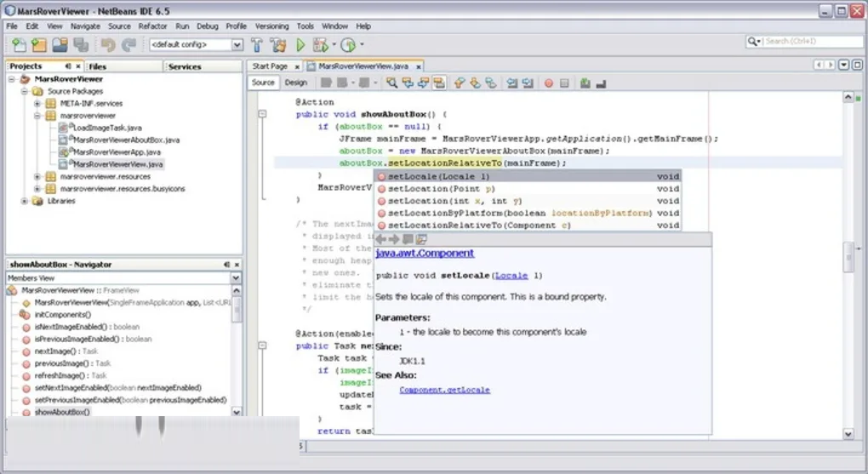Image resolution: width=868 pixels, height=474 pixels.
Task: Click the Find Selection magnifier icon
Action: pos(392,83)
